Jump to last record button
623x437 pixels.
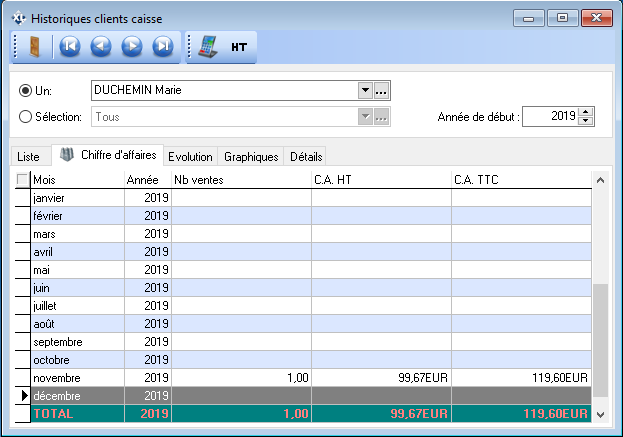163,46
